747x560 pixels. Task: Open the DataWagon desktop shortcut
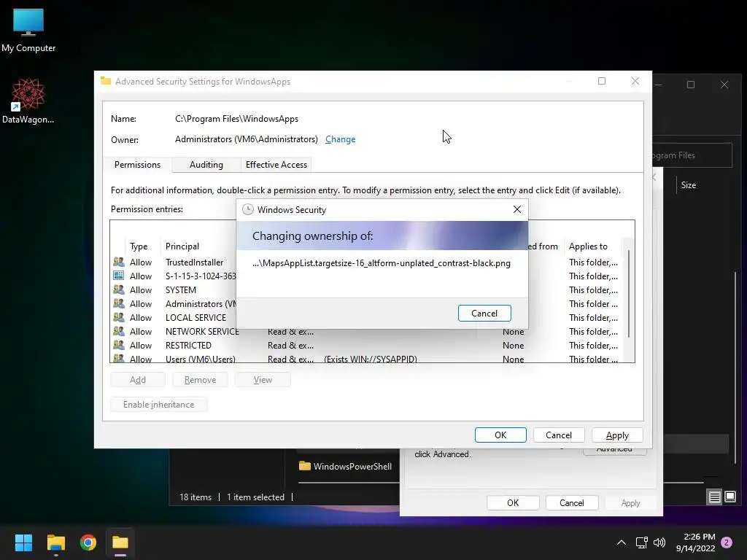pos(28,101)
